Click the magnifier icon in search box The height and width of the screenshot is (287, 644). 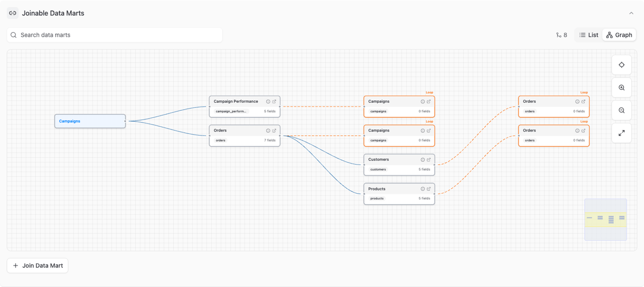[x=14, y=35]
